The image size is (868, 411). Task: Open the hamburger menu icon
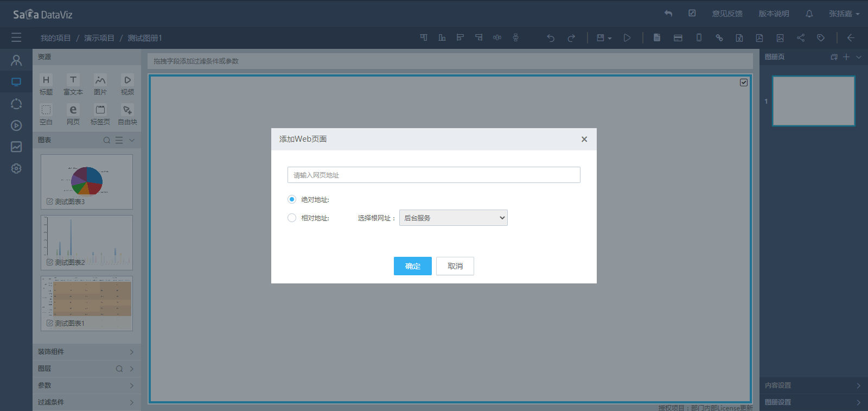coord(16,38)
